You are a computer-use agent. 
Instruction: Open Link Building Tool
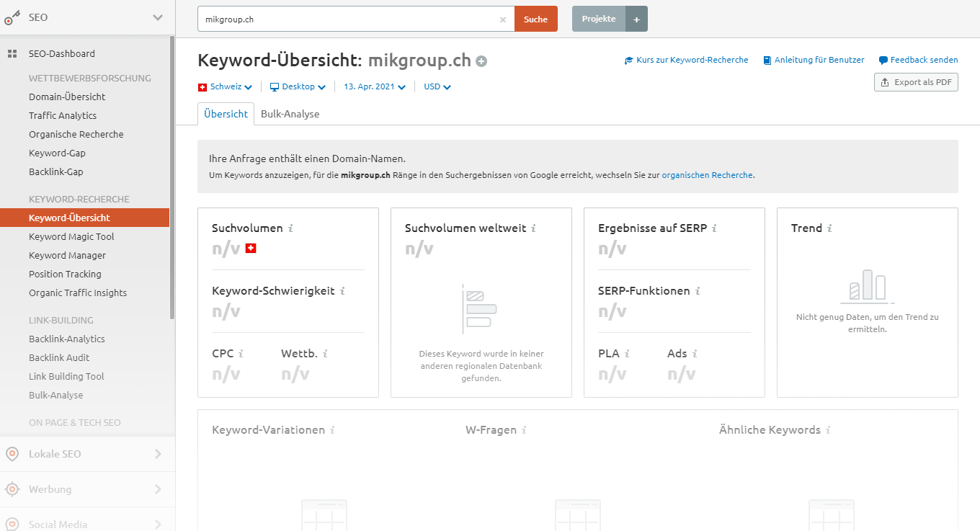click(66, 377)
